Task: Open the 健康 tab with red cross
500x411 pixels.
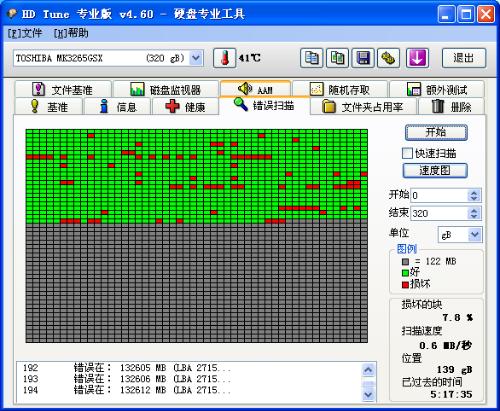Action: [x=185, y=107]
